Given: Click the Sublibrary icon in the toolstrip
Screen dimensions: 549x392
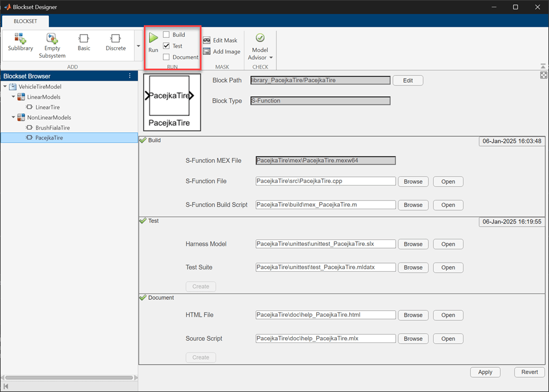Looking at the screenshot, I should 20,38.
